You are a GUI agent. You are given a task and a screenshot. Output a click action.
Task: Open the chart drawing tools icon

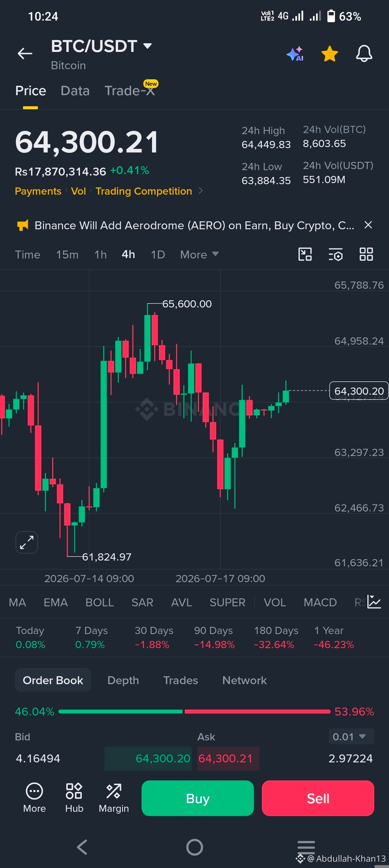pyautogui.click(x=305, y=254)
